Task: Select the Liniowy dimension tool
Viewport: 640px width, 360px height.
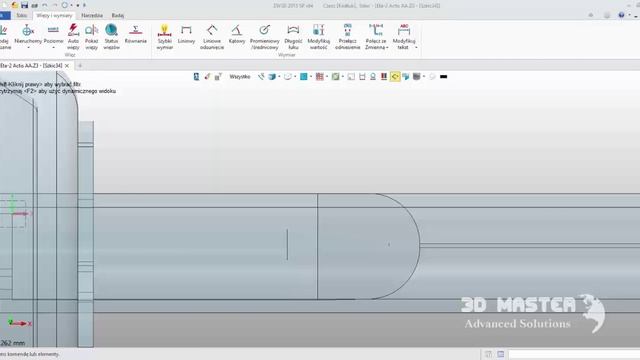Action: (x=186, y=34)
